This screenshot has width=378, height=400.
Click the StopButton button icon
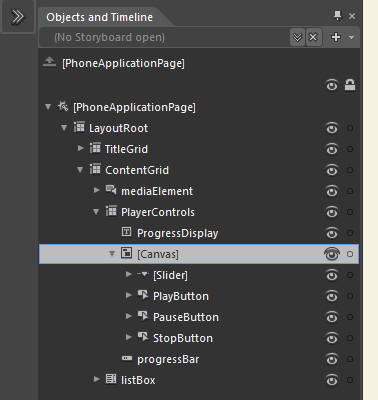click(143, 337)
